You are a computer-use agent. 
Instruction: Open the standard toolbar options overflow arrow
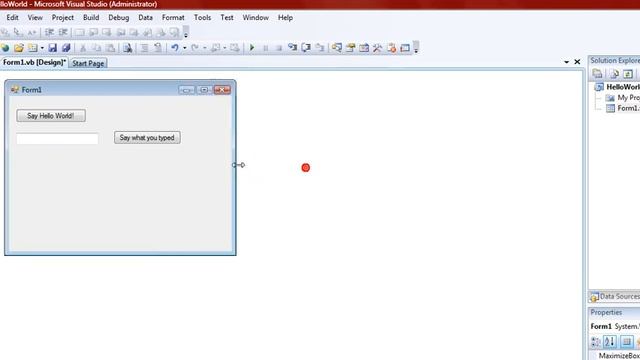pos(416,48)
